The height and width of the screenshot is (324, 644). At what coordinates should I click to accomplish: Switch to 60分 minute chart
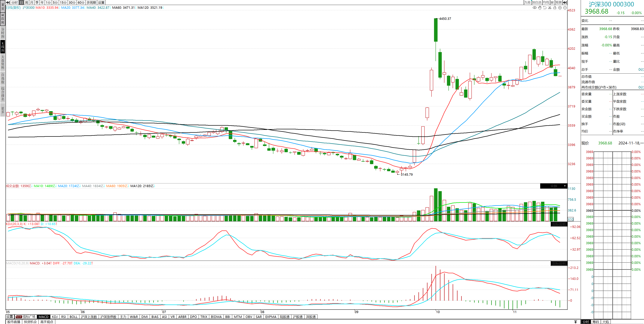coord(81,3)
